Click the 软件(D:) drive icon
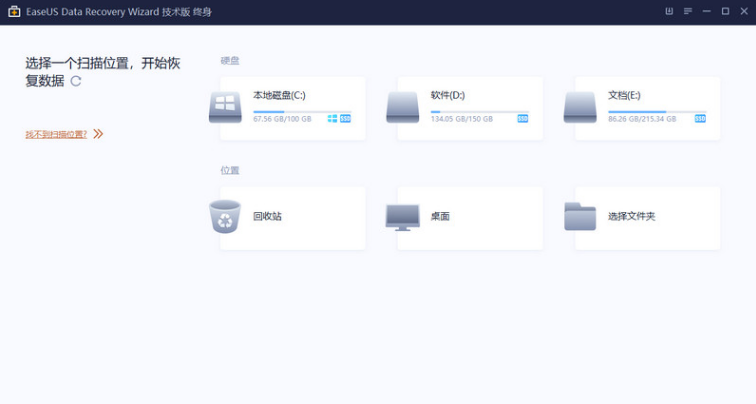This screenshot has width=756, height=404. pos(403,108)
